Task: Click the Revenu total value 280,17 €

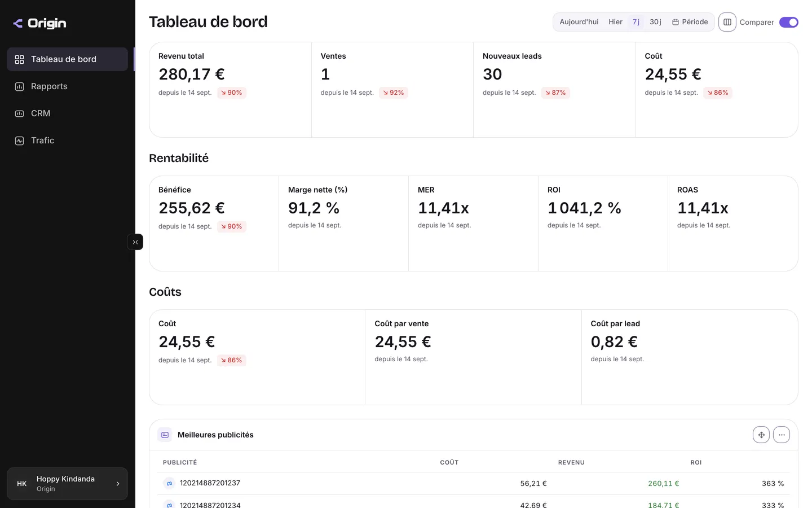Action: click(192, 75)
